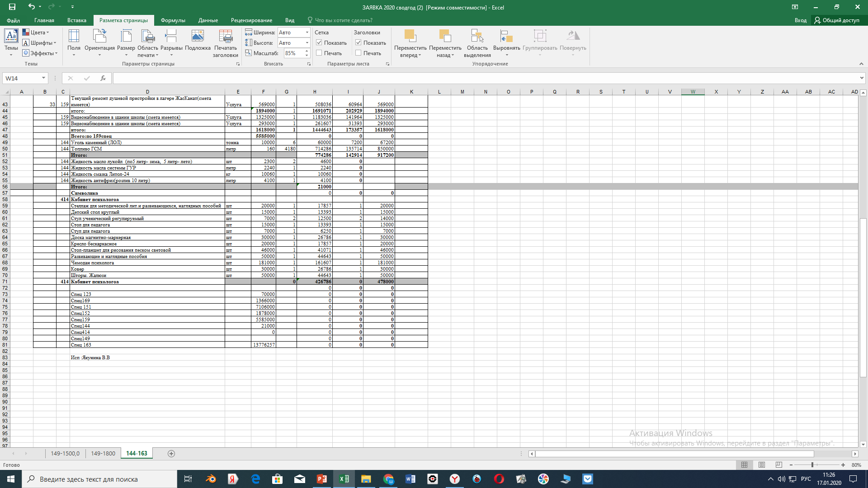Open Windows Start menu

[11, 479]
